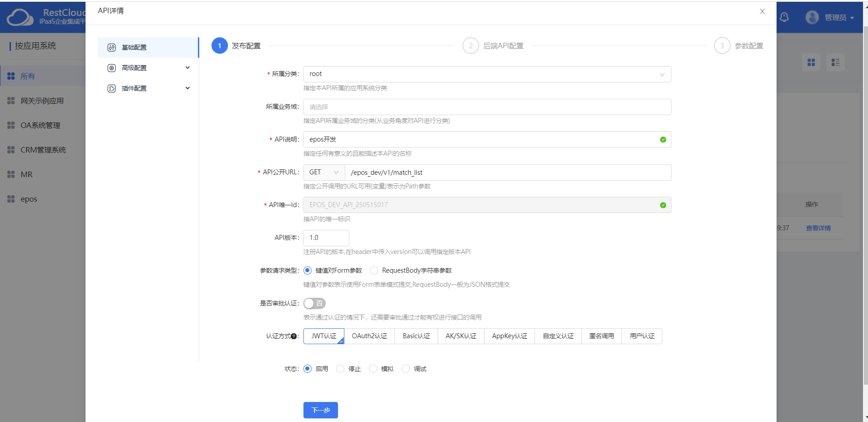Click the epos app icon in sidebar
The image size is (868, 422).
pyautogui.click(x=10, y=199)
